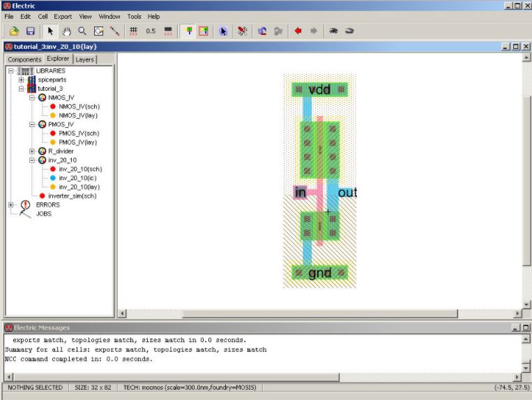
Task: Click the vdd export in layout
Action: click(319, 89)
